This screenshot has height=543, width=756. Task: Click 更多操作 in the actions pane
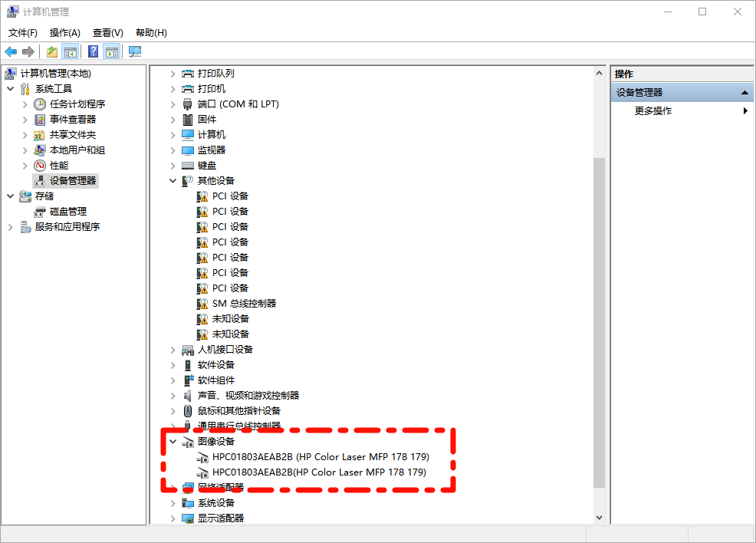(x=653, y=111)
